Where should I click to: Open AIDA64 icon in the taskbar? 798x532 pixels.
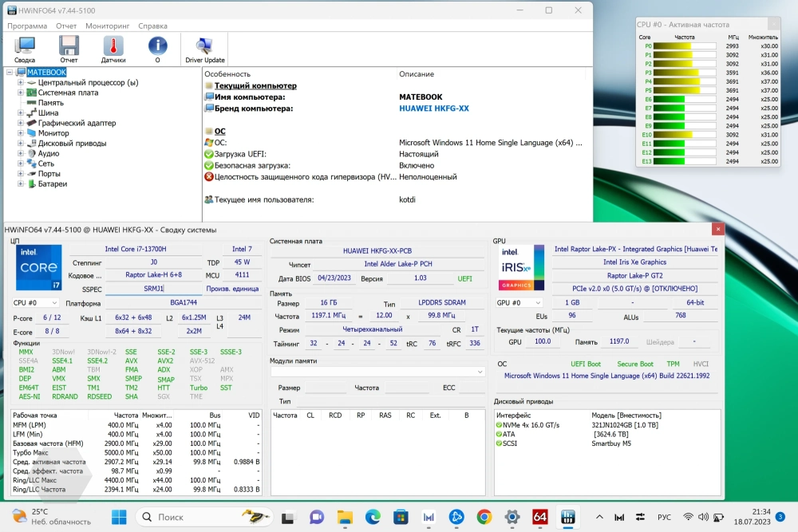(540, 517)
